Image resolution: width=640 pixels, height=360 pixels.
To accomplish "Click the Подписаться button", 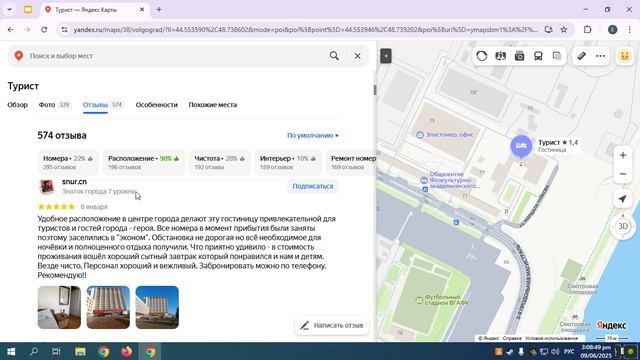I will click(x=313, y=186).
